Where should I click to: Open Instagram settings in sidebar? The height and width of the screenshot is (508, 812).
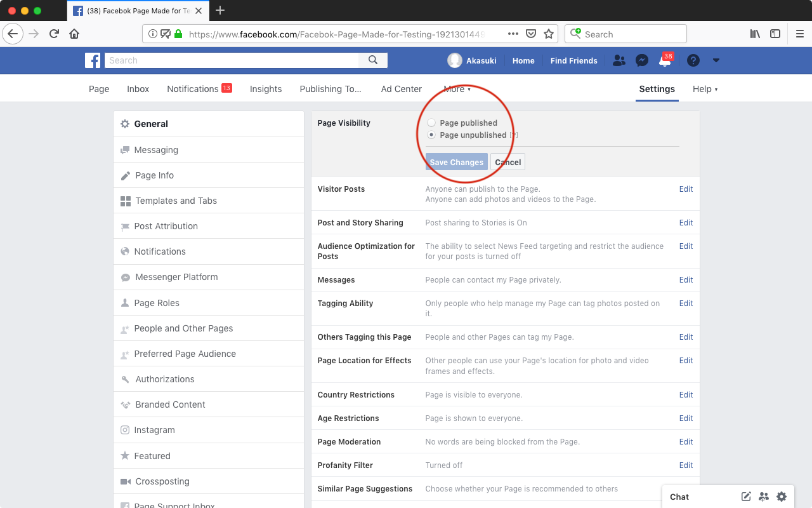click(x=209, y=430)
